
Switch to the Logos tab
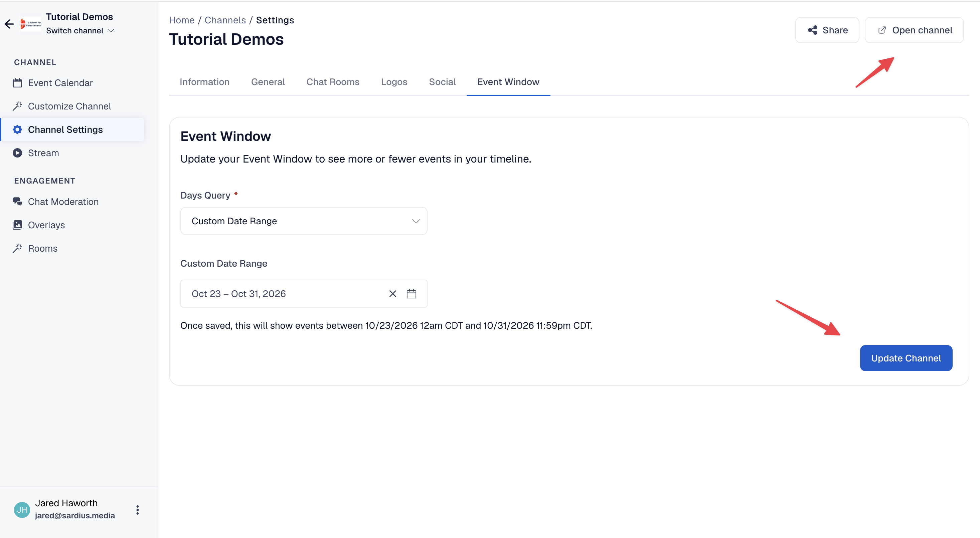click(394, 82)
